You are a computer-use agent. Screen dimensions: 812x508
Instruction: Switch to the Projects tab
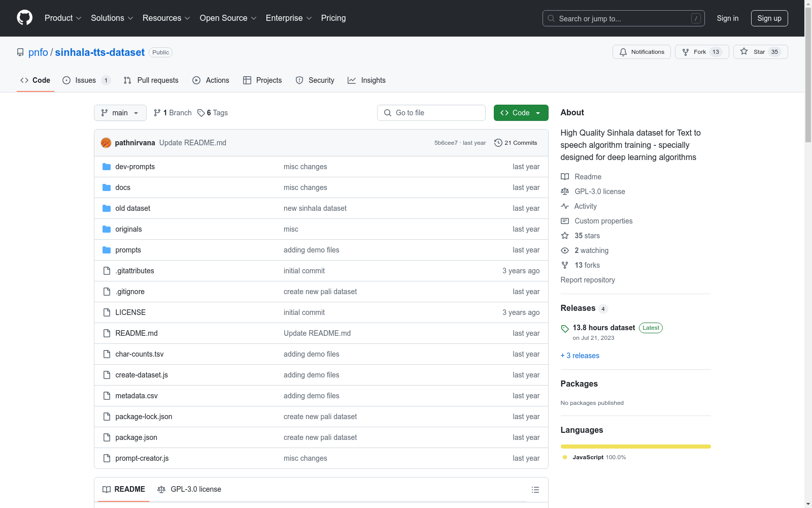tap(262, 80)
